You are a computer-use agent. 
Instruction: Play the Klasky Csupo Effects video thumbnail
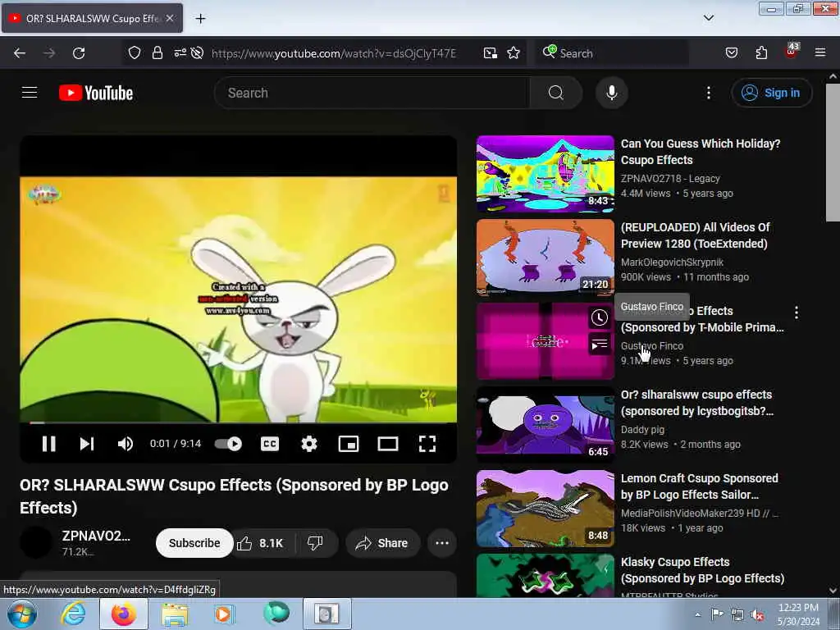545,575
